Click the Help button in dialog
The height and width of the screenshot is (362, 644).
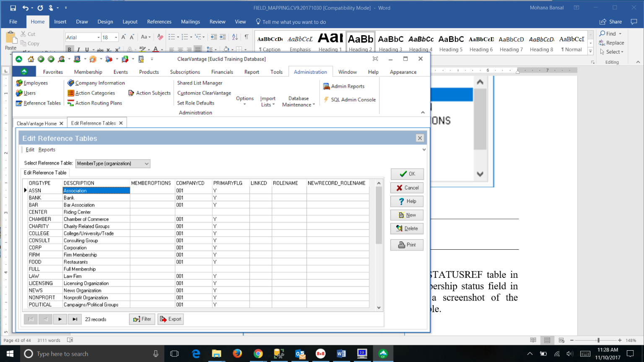[x=407, y=202]
